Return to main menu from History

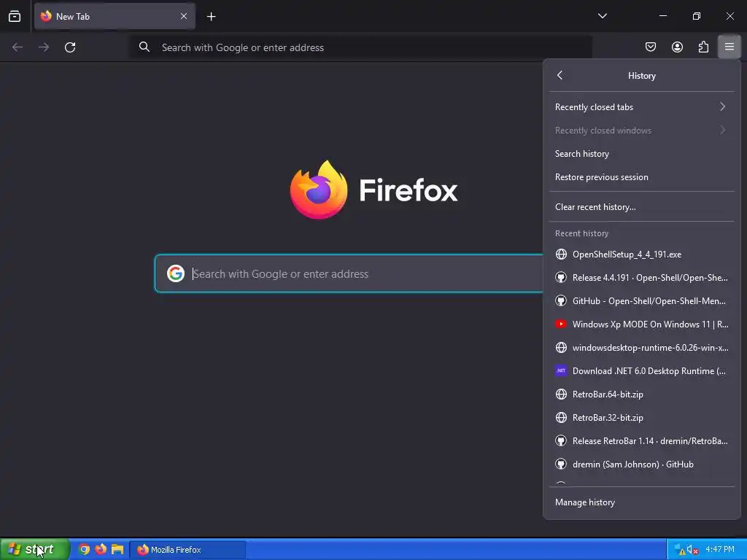coord(560,75)
